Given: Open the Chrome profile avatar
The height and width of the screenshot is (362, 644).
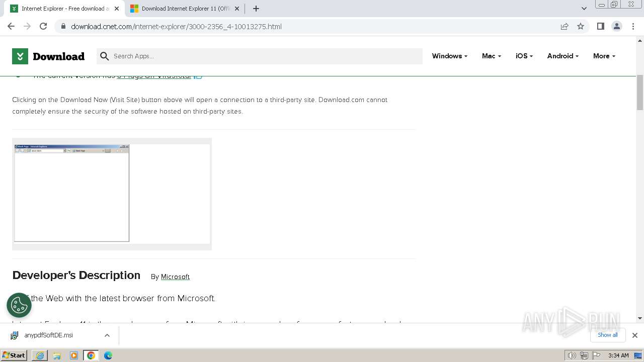Looking at the screenshot, I should (x=617, y=26).
